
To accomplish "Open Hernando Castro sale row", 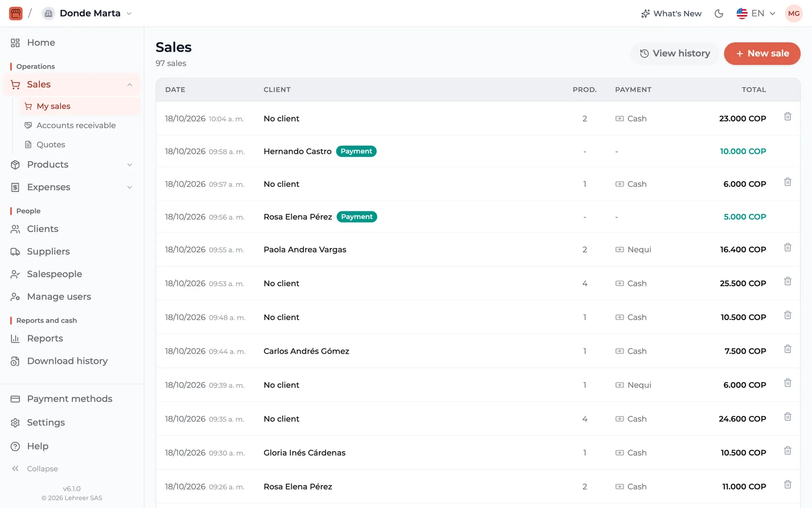I will (x=478, y=151).
